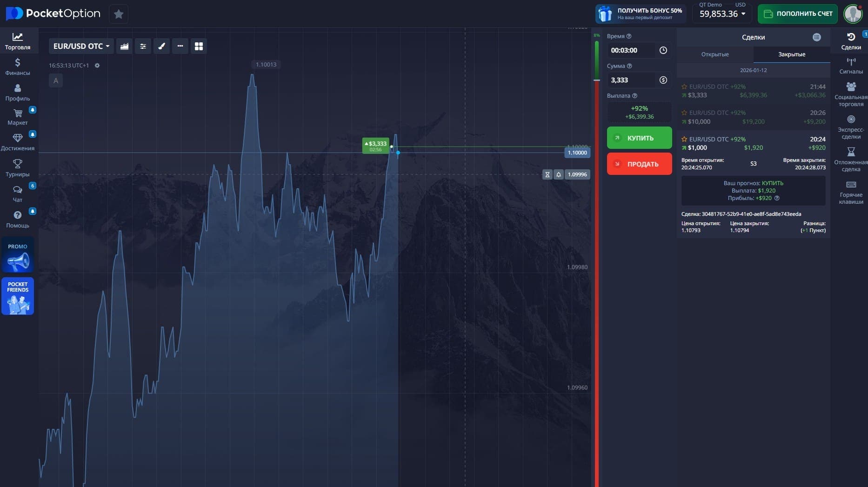Open the indicators settings icon
The image size is (868, 487).
(x=143, y=46)
